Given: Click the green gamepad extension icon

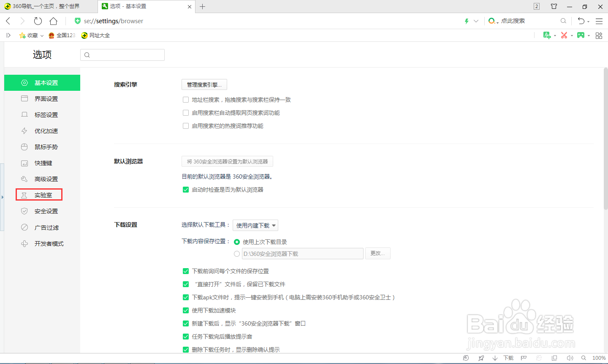Looking at the screenshot, I should coord(581,35).
